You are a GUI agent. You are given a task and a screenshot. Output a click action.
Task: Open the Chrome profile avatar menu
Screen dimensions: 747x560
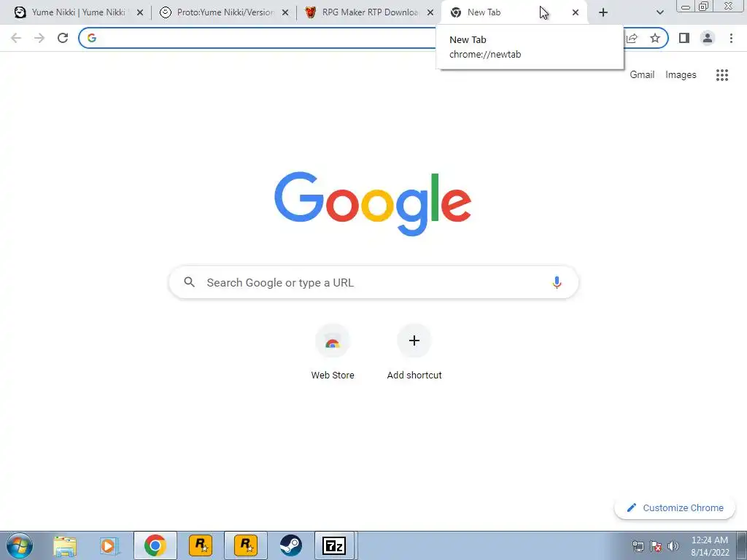coord(708,38)
